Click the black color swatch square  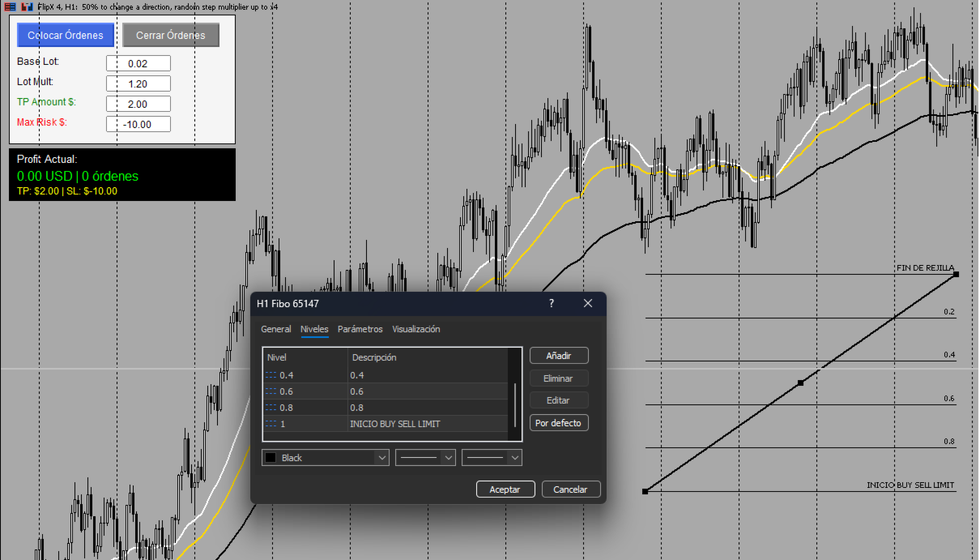point(271,458)
